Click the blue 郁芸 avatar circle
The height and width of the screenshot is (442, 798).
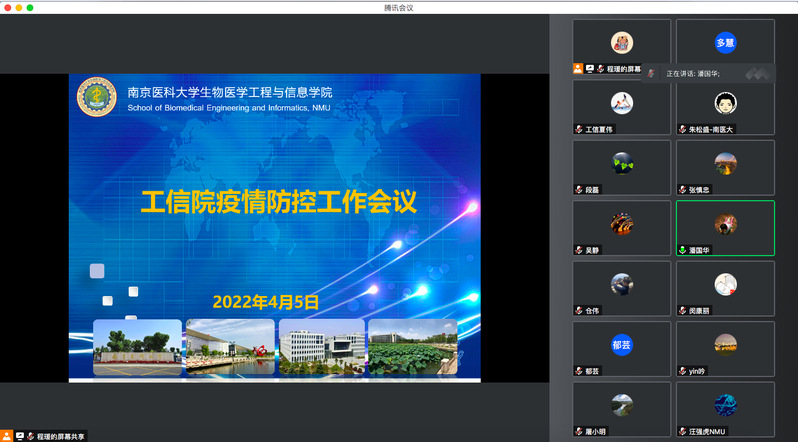click(x=622, y=345)
